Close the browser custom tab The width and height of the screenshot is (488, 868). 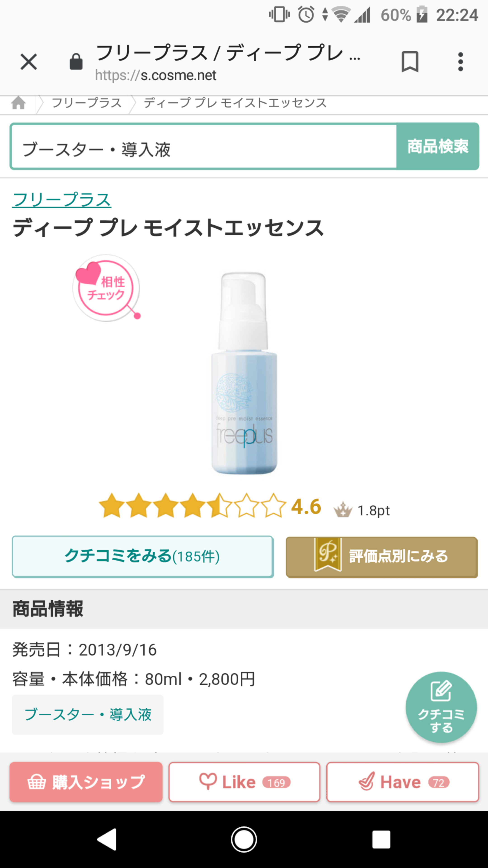click(29, 62)
